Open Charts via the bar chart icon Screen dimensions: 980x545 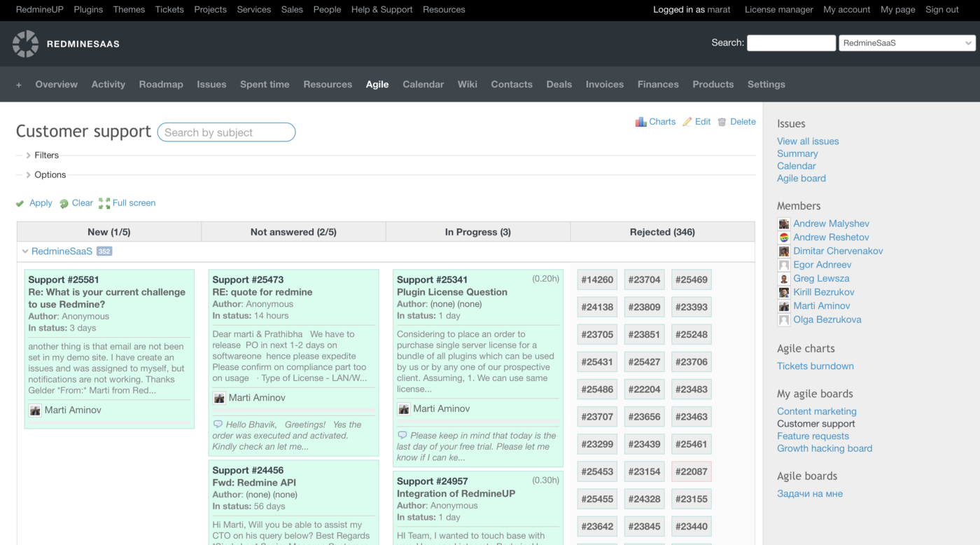click(640, 122)
